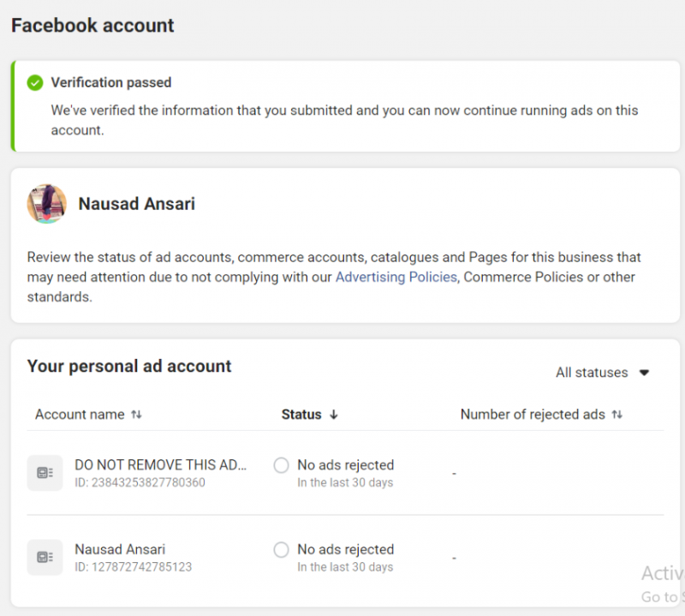Sort the table by Account name
The image size is (685, 616).
tap(136, 415)
